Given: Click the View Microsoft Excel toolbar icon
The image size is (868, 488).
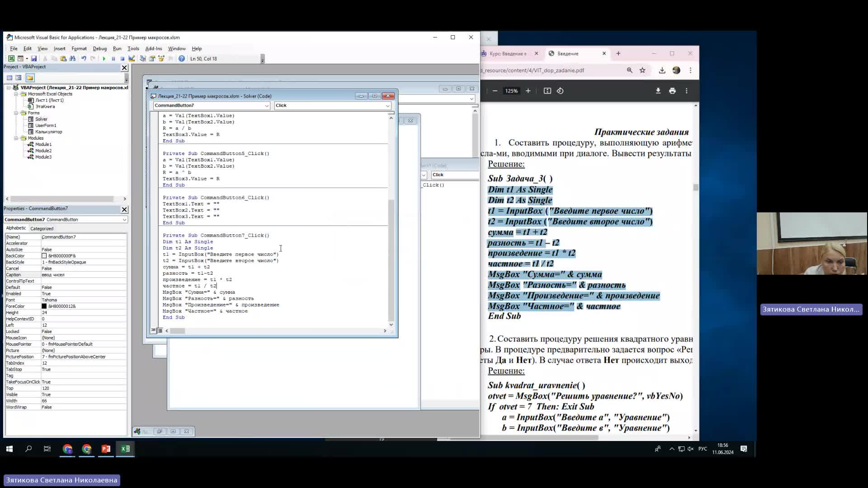Looking at the screenshot, I should click(11, 59).
